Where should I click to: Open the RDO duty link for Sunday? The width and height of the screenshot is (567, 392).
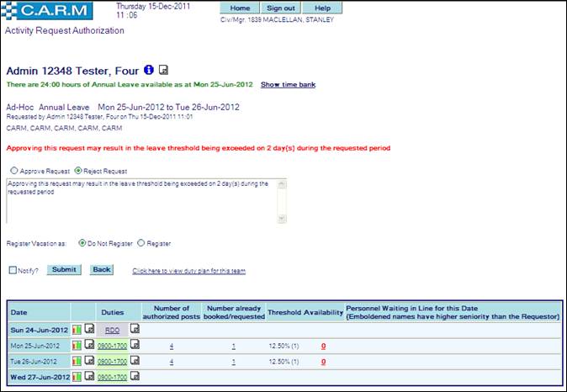[x=112, y=330]
